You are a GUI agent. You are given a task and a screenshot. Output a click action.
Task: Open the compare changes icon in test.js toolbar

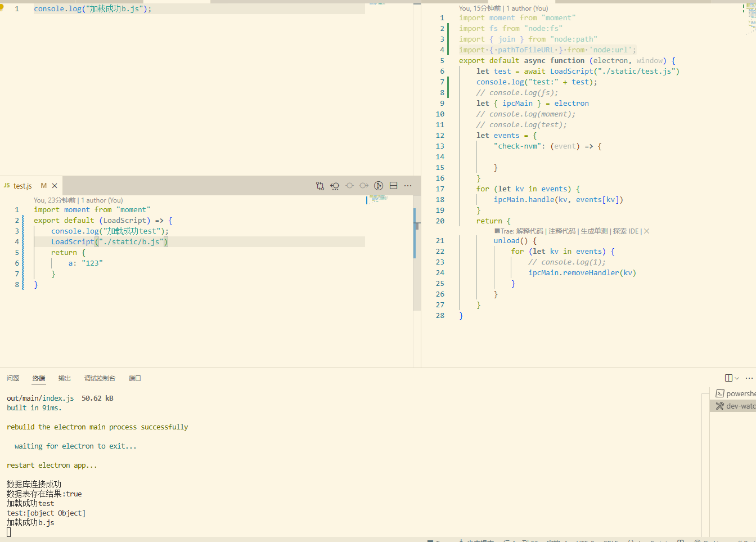tap(320, 186)
